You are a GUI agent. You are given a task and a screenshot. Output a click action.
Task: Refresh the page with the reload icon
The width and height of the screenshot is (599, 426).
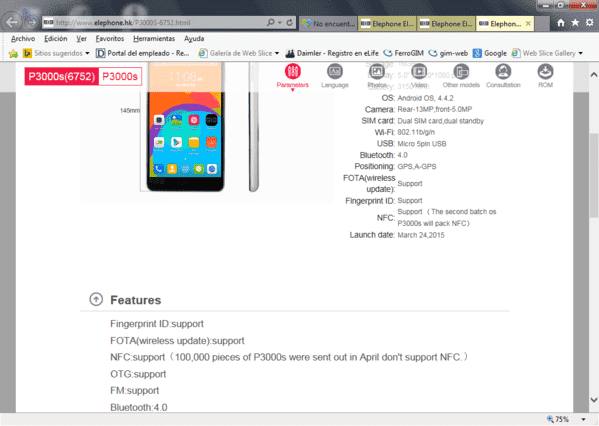290,23
